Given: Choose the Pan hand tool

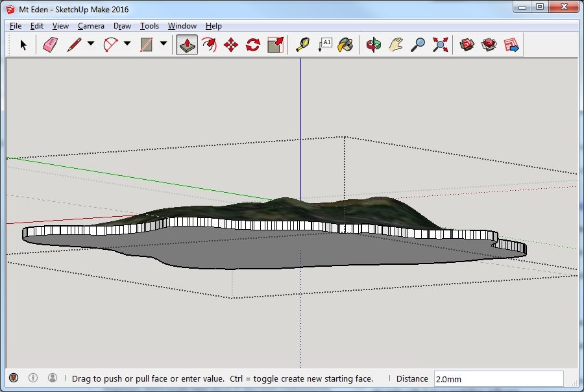Looking at the screenshot, I should tap(396, 45).
